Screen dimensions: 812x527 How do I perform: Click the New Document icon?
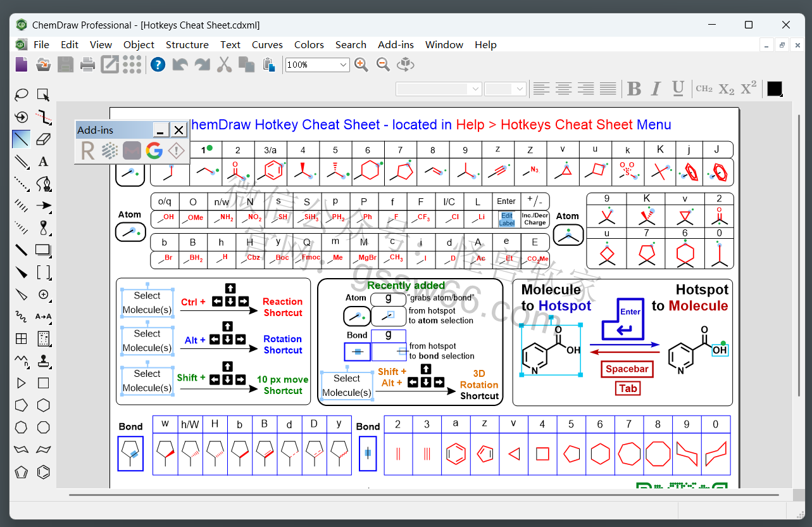(x=22, y=65)
